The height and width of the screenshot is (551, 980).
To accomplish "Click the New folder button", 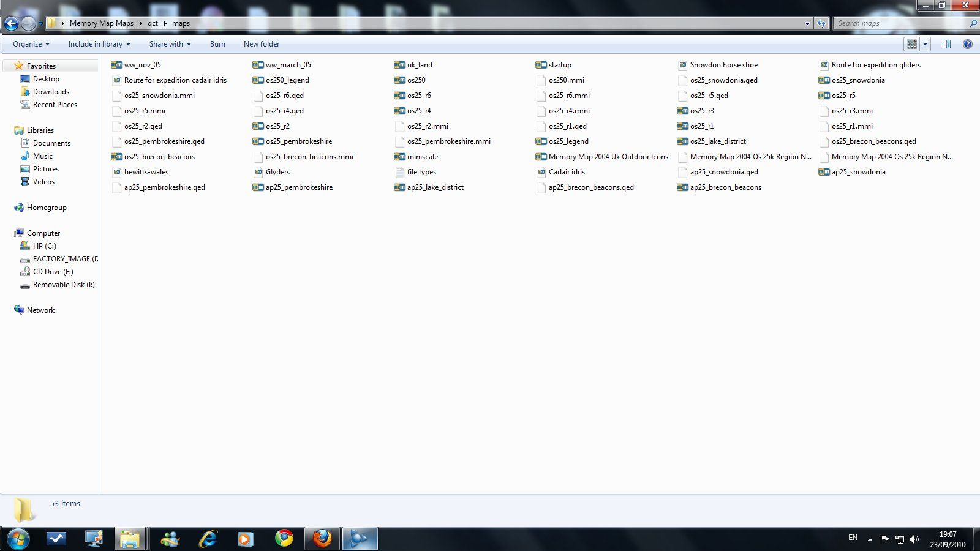I will pos(262,44).
